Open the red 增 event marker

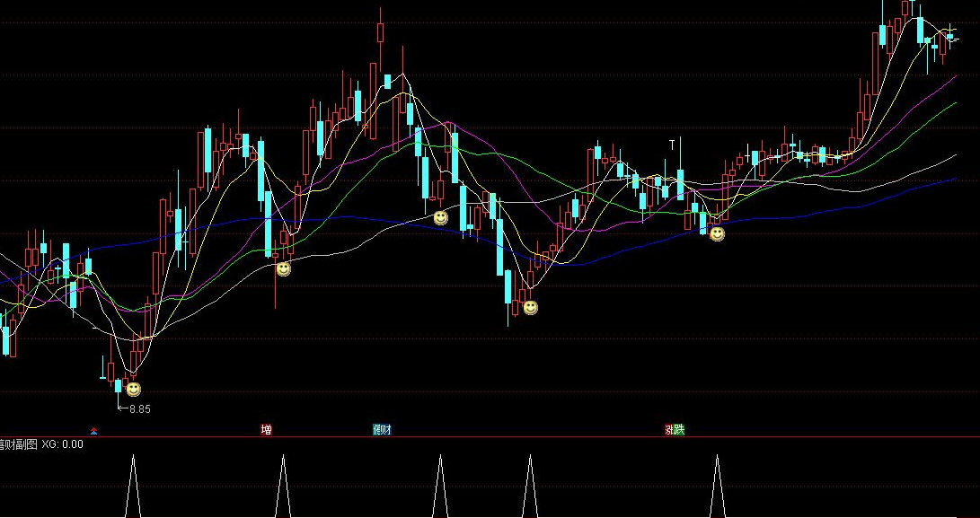coord(266,430)
